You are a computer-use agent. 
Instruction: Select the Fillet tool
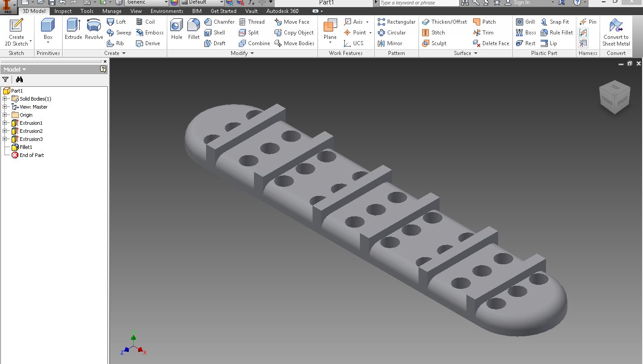[194, 30]
